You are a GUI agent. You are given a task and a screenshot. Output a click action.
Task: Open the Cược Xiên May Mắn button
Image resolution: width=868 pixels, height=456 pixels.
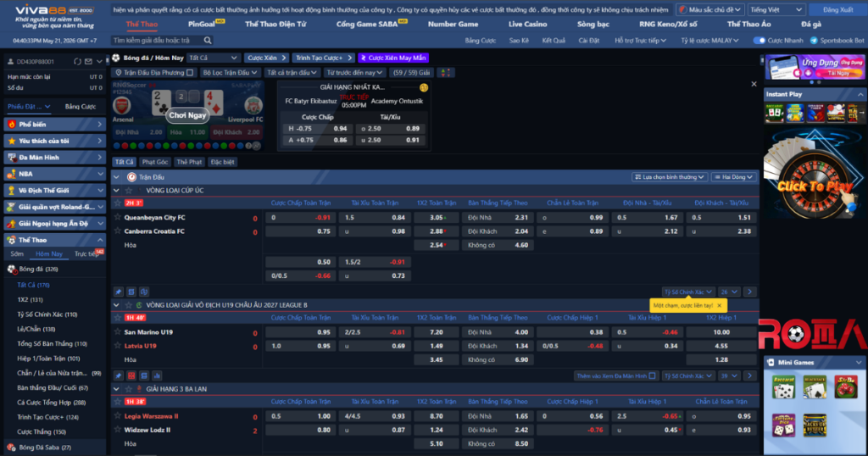pos(393,58)
